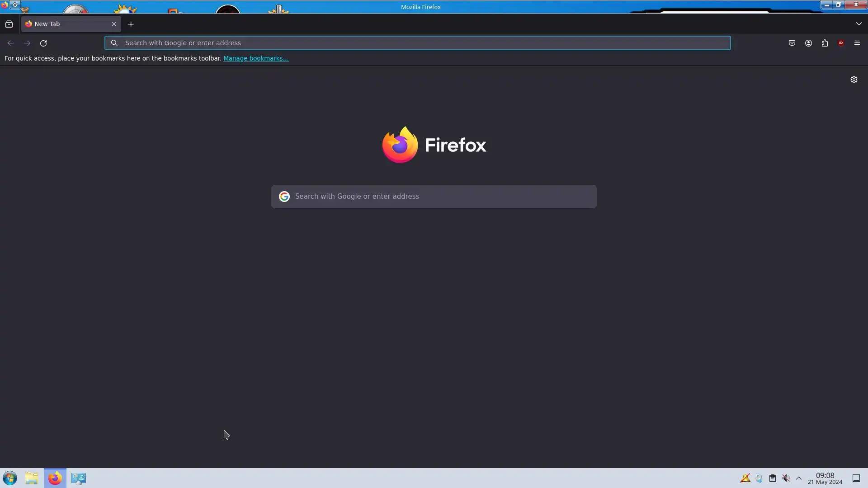This screenshot has height=488, width=868.
Task: Show hidden system tray icons arrow
Action: (799, 478)
